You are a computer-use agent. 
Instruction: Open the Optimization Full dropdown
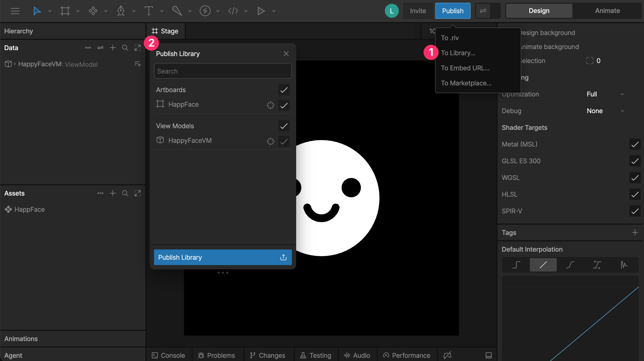[605, 94]
